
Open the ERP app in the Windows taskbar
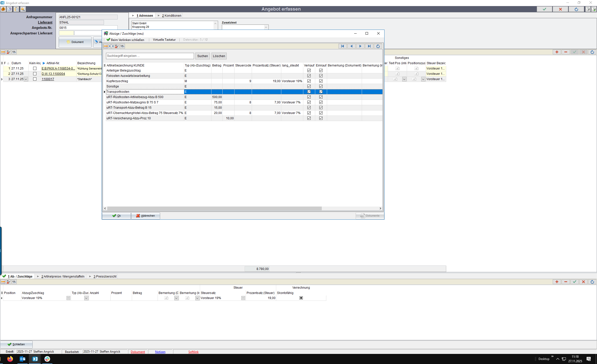pyautogui.click(x=35, y=359)
